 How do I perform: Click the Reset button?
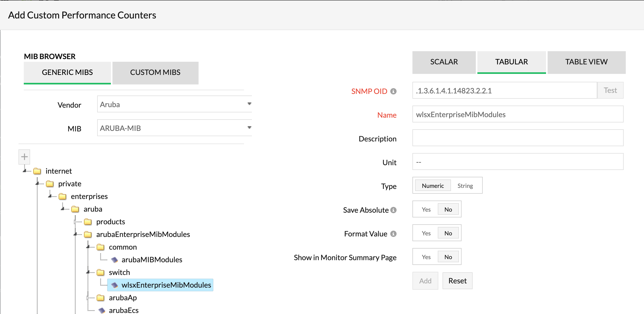click(x=457, y=280)
